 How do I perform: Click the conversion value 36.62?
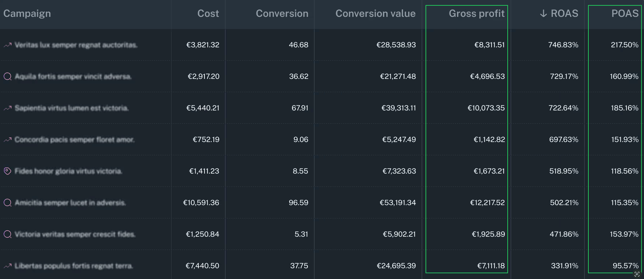299,76
